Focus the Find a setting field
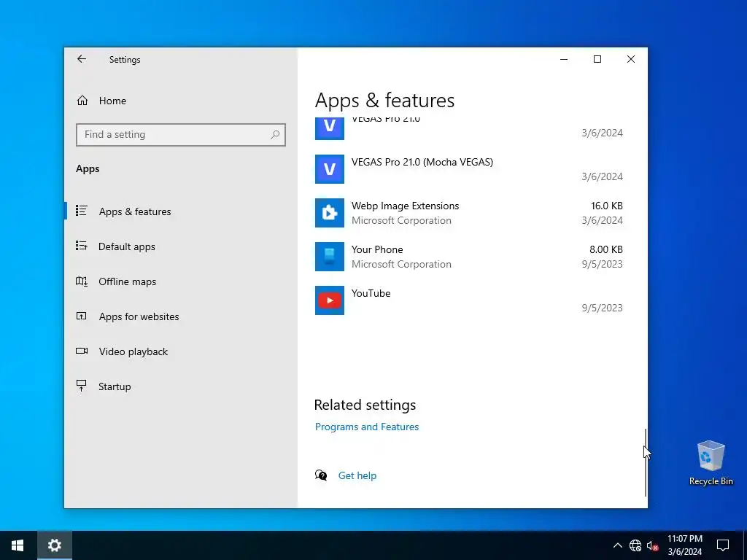The width and height of the screenshot is (747, 560). 181,135
